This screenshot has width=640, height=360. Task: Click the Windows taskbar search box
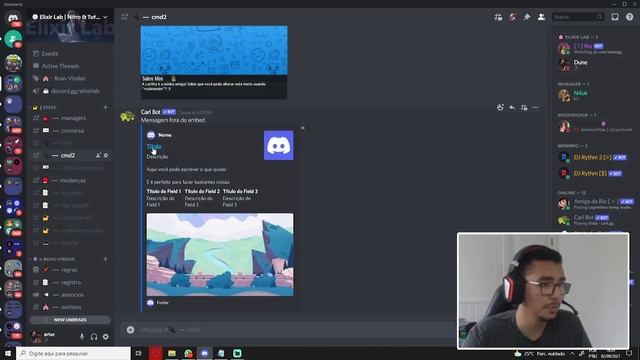click(x=73, y=353)
